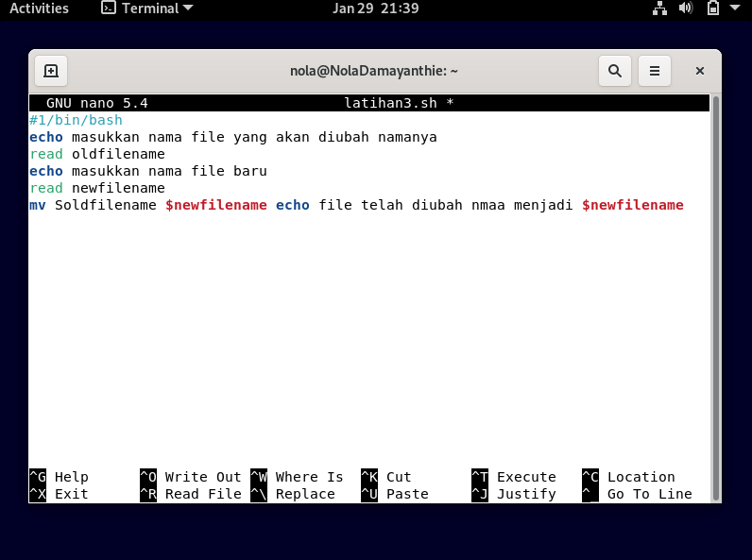The height and width of the screenshot is (560, 752).
Task: Expand the system menu arrow in top bar
Action: click(x=735, y=8)
